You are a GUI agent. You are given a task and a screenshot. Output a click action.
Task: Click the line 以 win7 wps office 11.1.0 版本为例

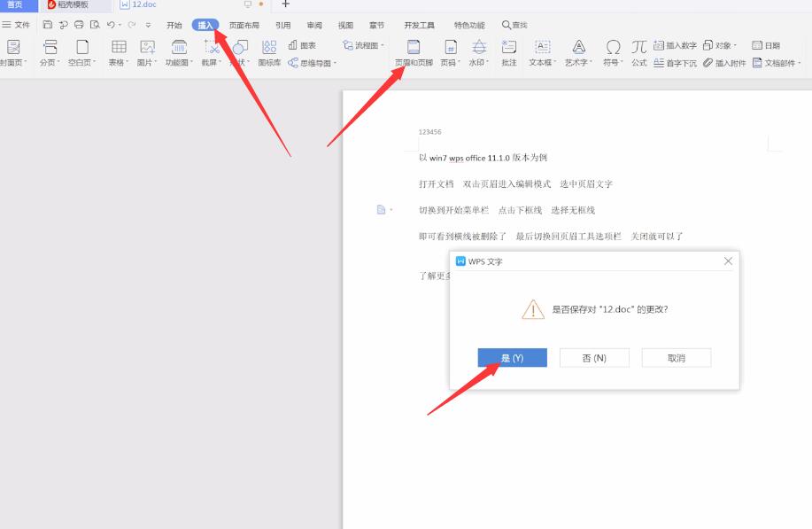pos(483,158)
